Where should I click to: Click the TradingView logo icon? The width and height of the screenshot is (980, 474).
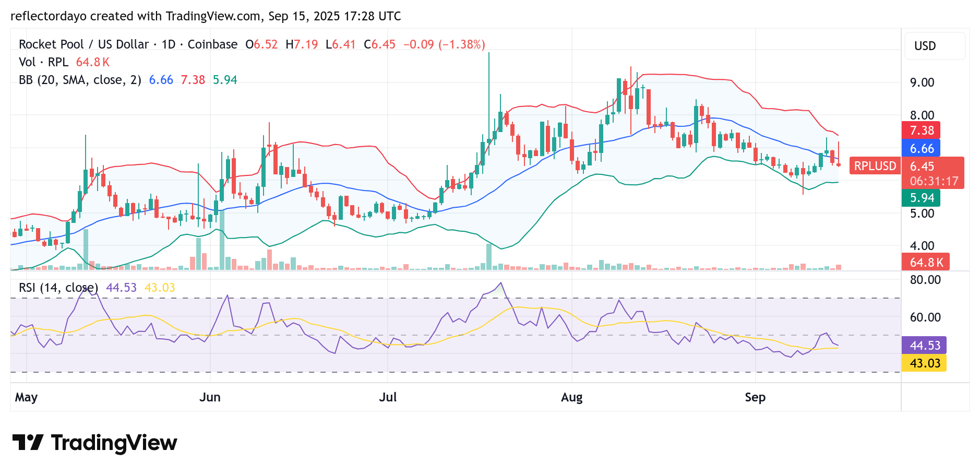coord(28,442)
